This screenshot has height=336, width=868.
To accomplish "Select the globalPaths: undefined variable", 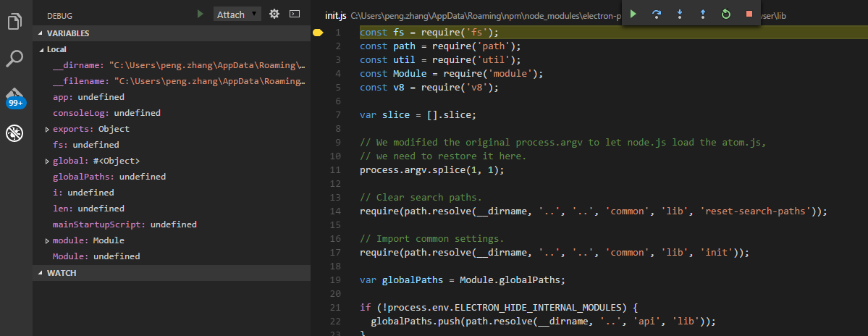I will click(x=172, y=177).
